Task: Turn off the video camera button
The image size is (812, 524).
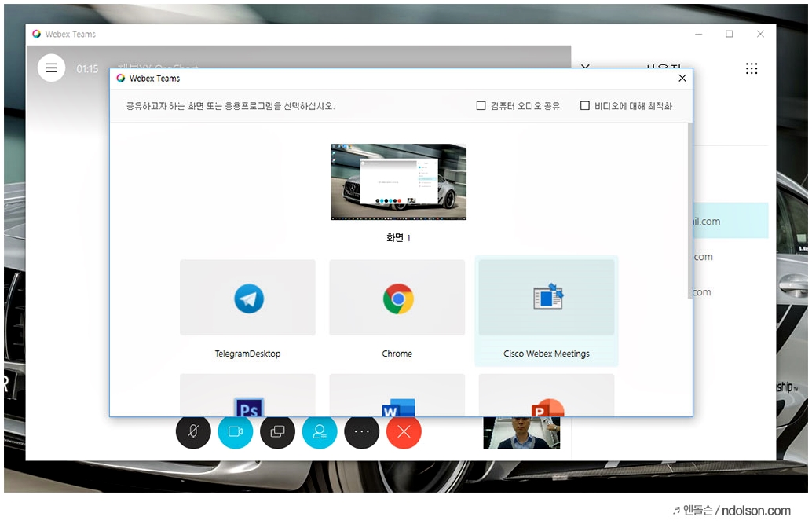Action: [x=235, y=431]
